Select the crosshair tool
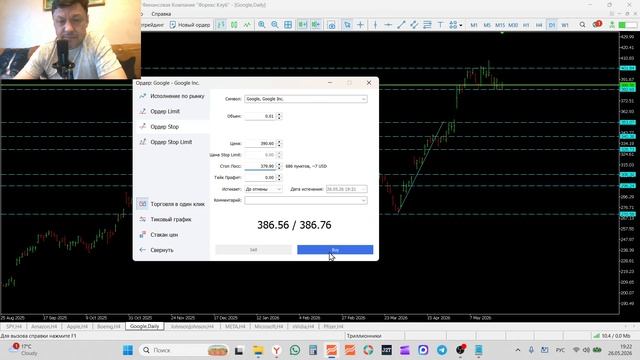The image size is (640, 360). pos(360,25)
